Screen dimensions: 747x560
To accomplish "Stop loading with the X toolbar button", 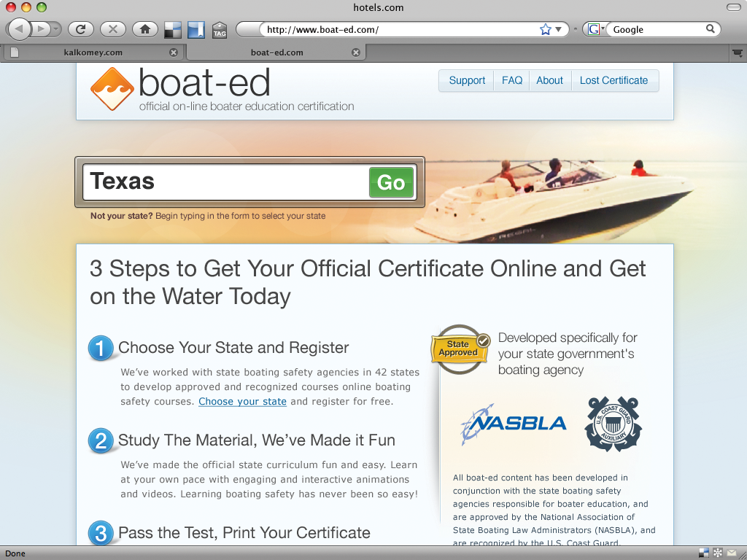I will click(x=113, y=29).
